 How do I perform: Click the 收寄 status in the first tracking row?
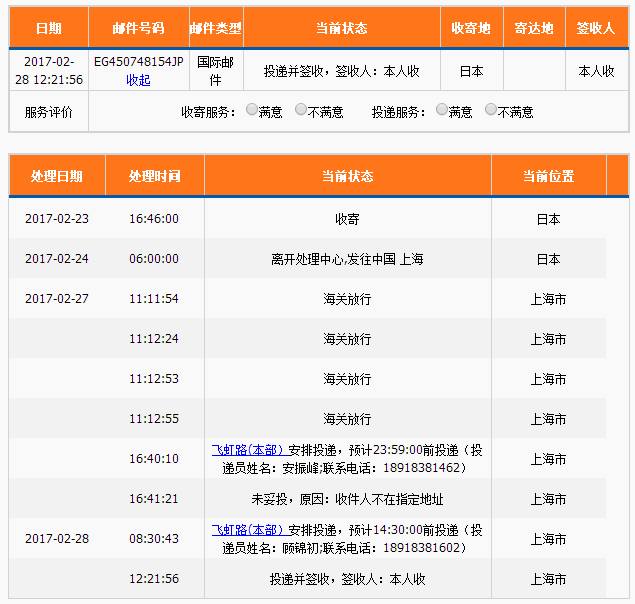tap(347, 219)
